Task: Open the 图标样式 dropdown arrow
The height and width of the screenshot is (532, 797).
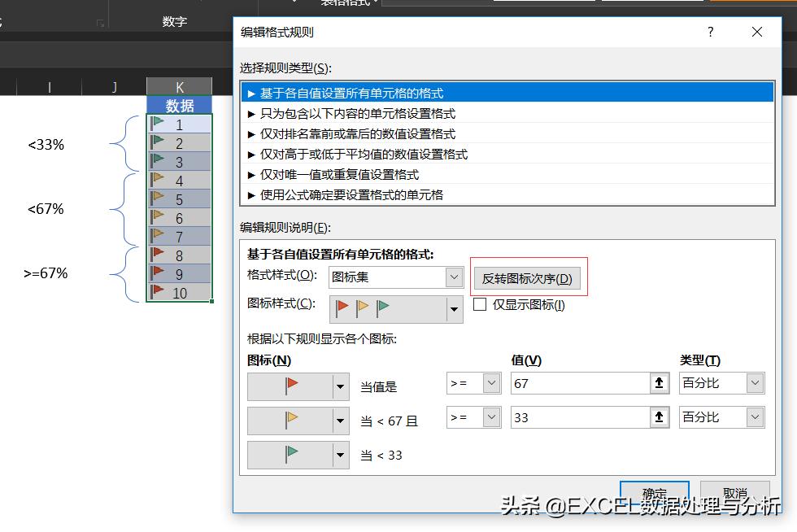Action: [454, 308]
